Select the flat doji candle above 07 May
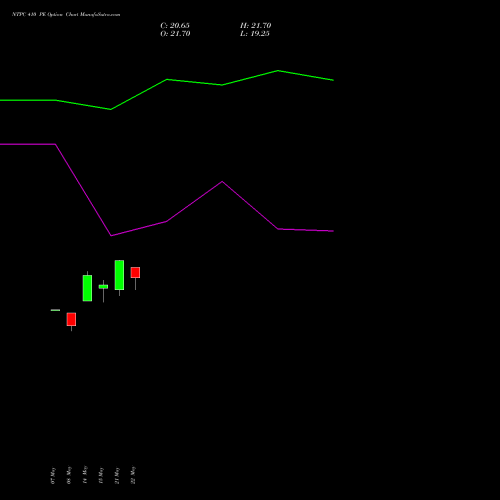Screen dimensions: 500x500 [55, 310]
